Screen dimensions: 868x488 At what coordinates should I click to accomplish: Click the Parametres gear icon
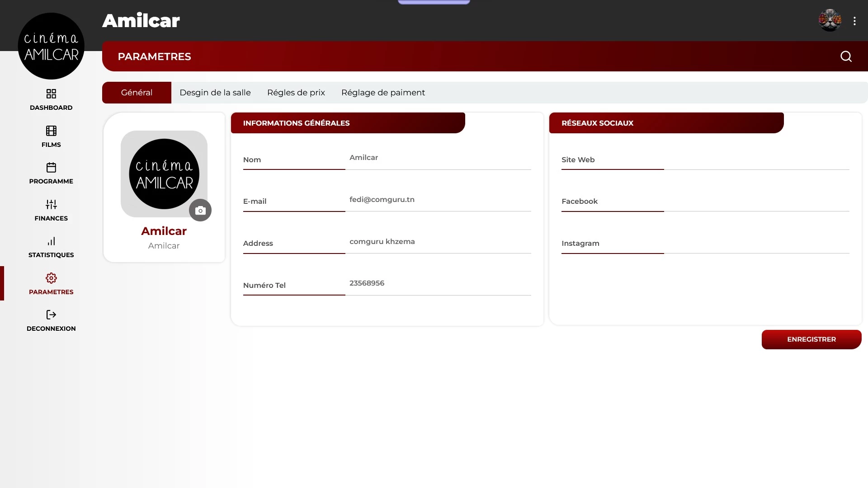(51, 278)
